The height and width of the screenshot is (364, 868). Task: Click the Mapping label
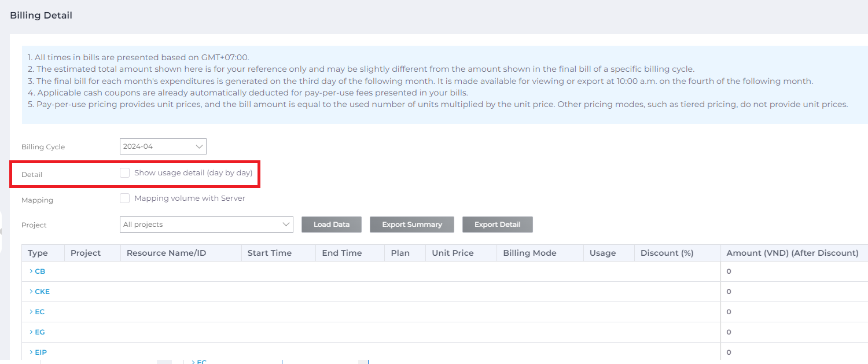pyautogui.click(x=37, y=200)
